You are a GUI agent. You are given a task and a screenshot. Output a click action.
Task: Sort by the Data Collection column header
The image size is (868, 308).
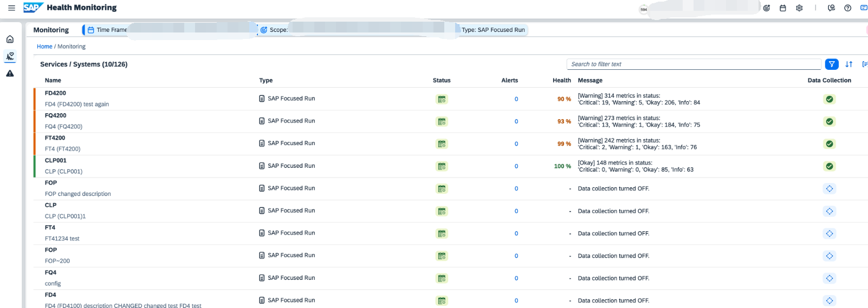point(829,80)
